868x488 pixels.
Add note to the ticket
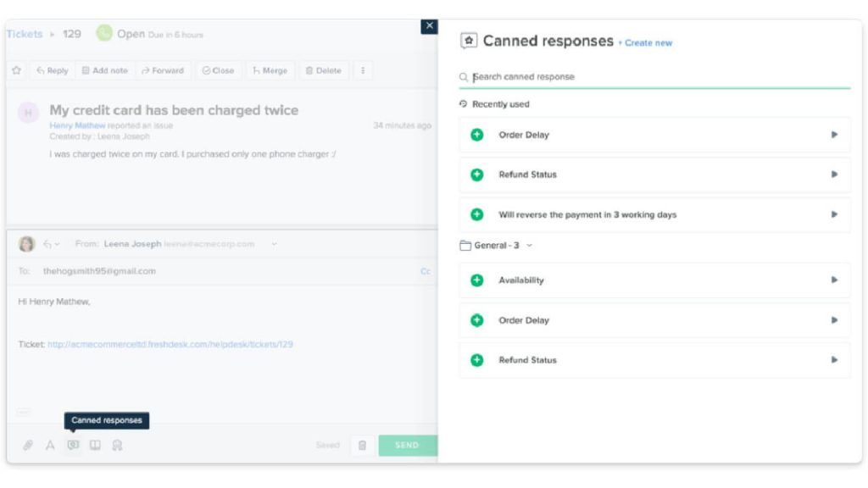click(x=104, y=71)
